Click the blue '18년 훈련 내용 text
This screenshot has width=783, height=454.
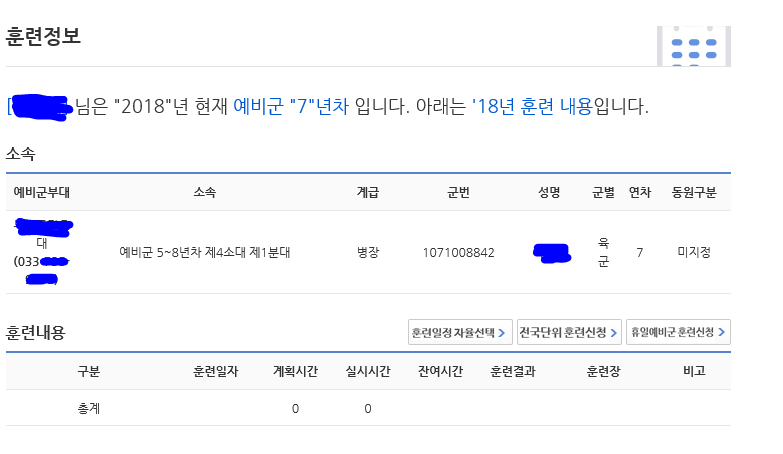[532, 106]
